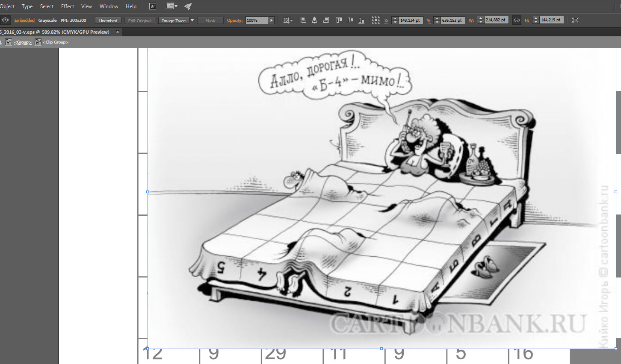Click the Y value stepper arrows
The image size is (621, 364).
point(437,20)
